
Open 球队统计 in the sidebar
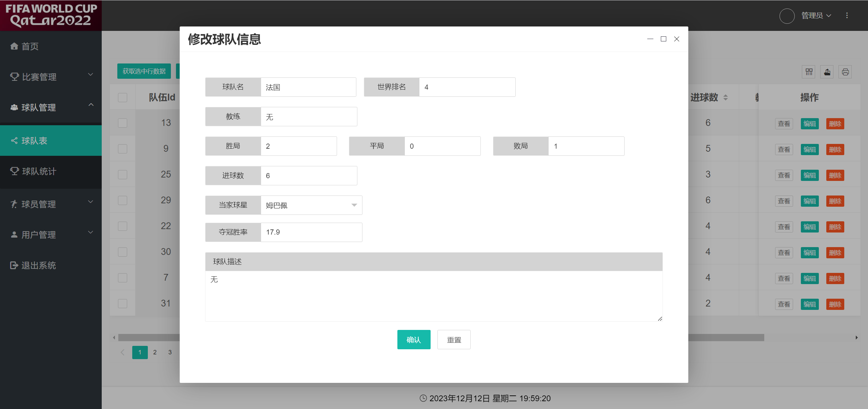(x=39, y=171)
